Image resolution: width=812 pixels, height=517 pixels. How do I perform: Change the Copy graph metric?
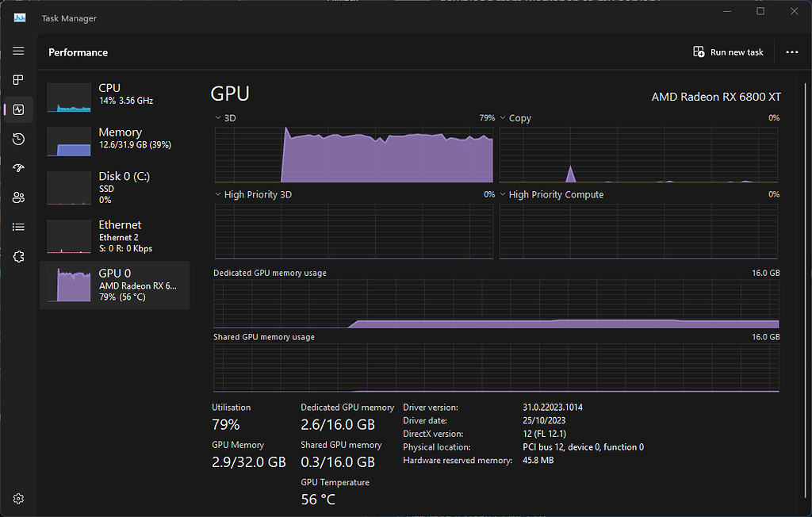[503, 117]
